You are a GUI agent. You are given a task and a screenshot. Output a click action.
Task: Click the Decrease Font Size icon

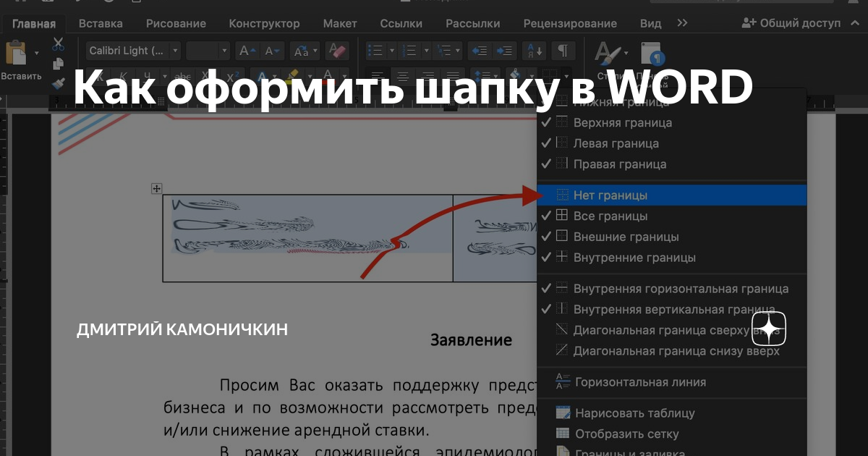(x=272, y=51)
